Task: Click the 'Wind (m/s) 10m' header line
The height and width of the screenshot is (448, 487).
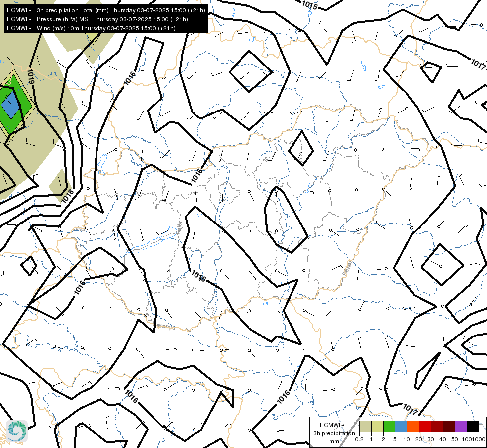Action: coord(91,28)
